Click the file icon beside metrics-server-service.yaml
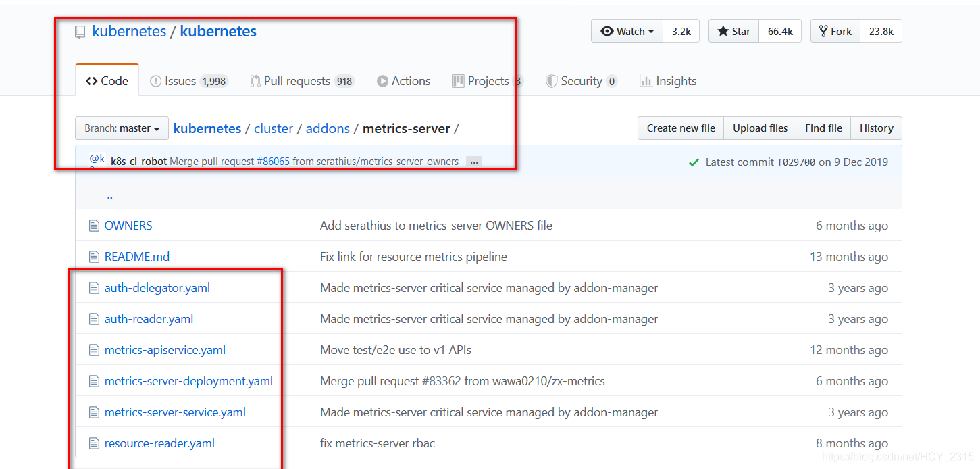Image resolution: width=980 pixels, height=469 pixels. (94, 412)
